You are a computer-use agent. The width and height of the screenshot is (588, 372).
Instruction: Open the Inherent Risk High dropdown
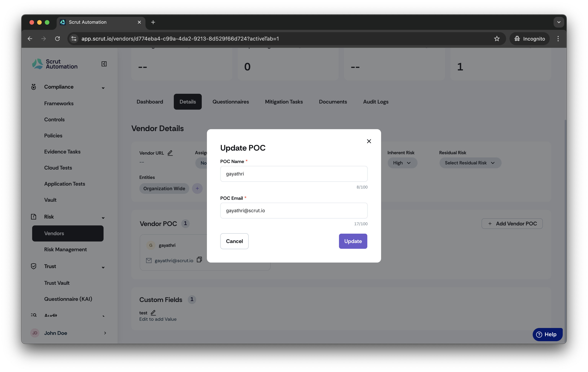click(x=402, y=163)
